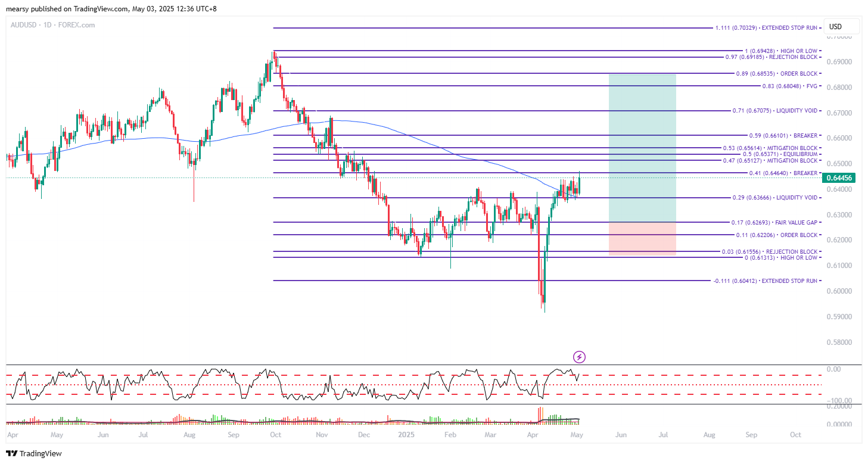Select the 0.29 LIQUIDITY VOID label
This screenshot has height=464, width=868.
(774, 198)
